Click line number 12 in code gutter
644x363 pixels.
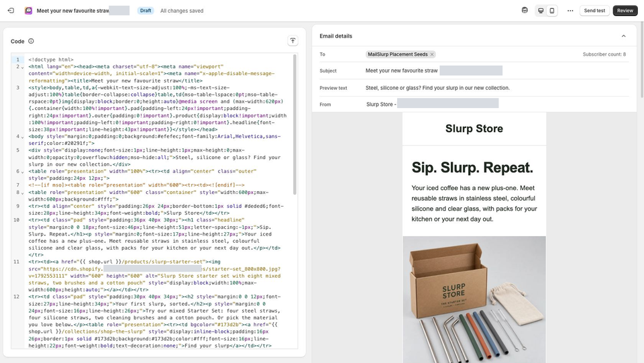(x=16, y=297)
